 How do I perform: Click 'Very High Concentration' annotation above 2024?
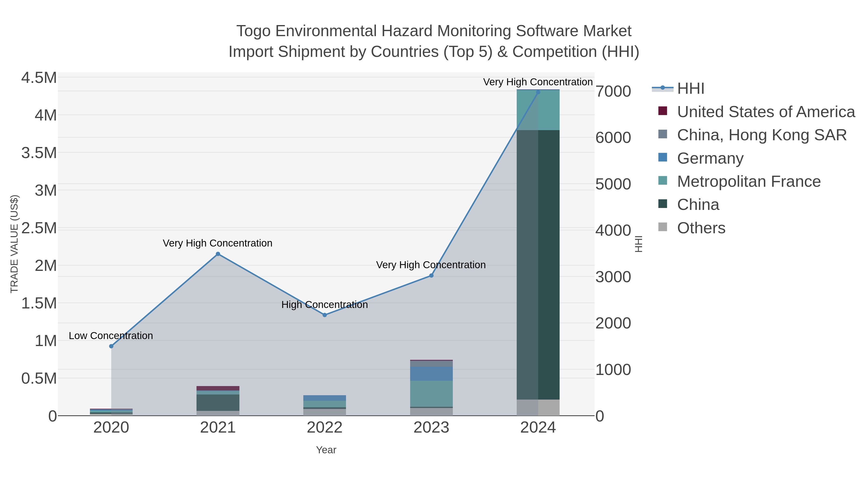click(x=538, y=82)
